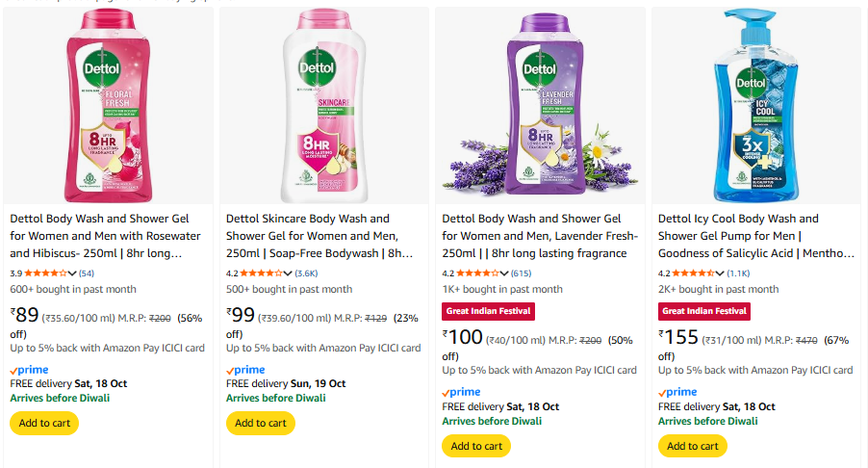Click Great Indian Festival badge on ₹100 item
The image size is (868, 468).
[x=488, y=311]
